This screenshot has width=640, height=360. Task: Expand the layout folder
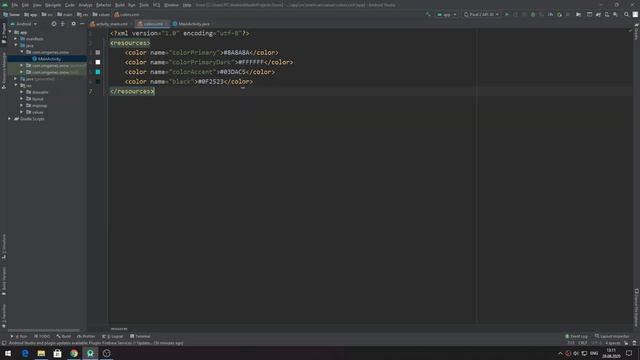coord(22,99)
